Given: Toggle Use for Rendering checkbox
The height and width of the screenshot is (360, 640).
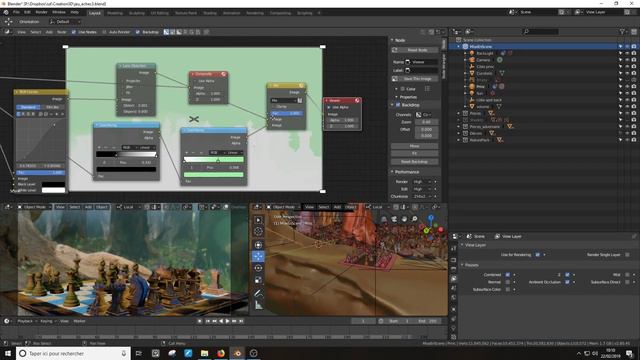Looking at the screenshot, I should (x=538, y=255).
